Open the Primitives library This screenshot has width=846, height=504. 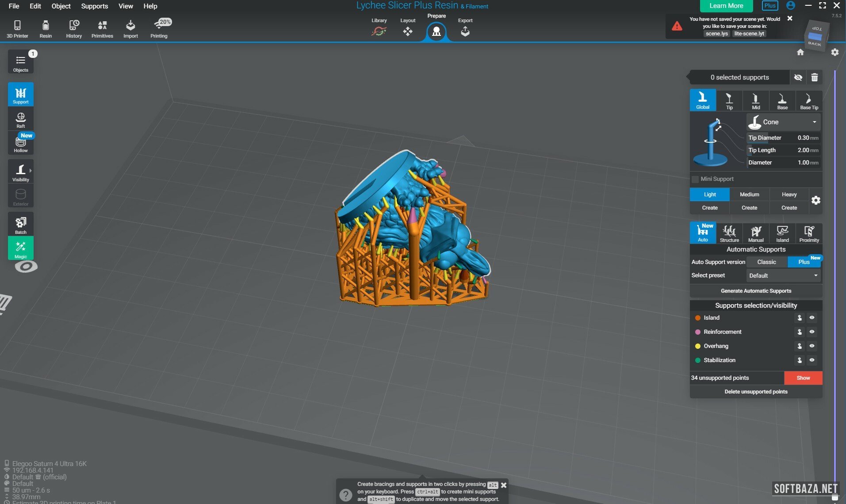pos(102,29)
